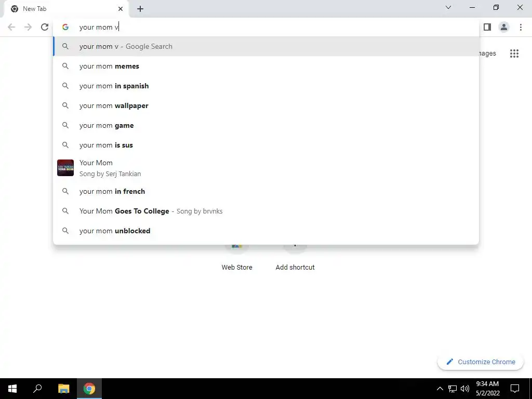Reload the page with the refresh icon
Screen dimensions: 532x399
45,27
